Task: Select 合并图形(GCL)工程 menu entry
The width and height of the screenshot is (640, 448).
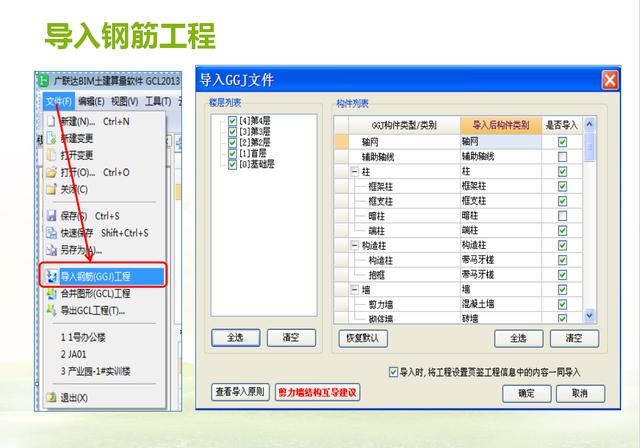Action: coord(96,293)
